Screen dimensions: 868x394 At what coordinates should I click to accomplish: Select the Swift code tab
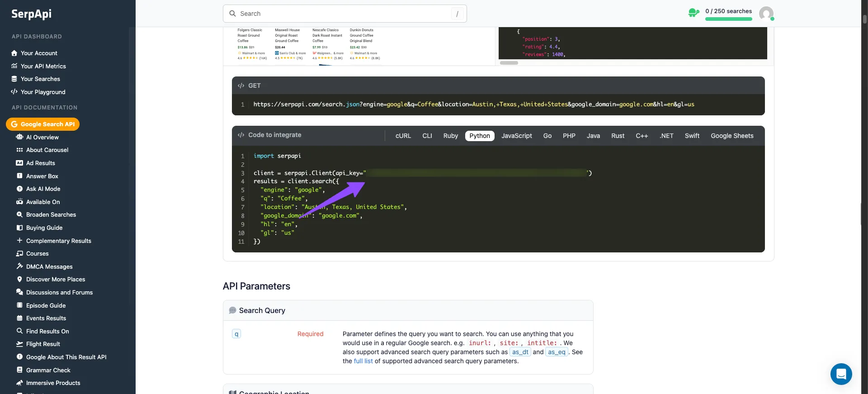(x=692, y=136)
